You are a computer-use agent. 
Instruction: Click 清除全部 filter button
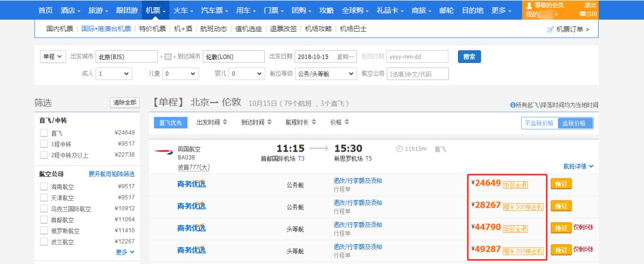(125, 103)
